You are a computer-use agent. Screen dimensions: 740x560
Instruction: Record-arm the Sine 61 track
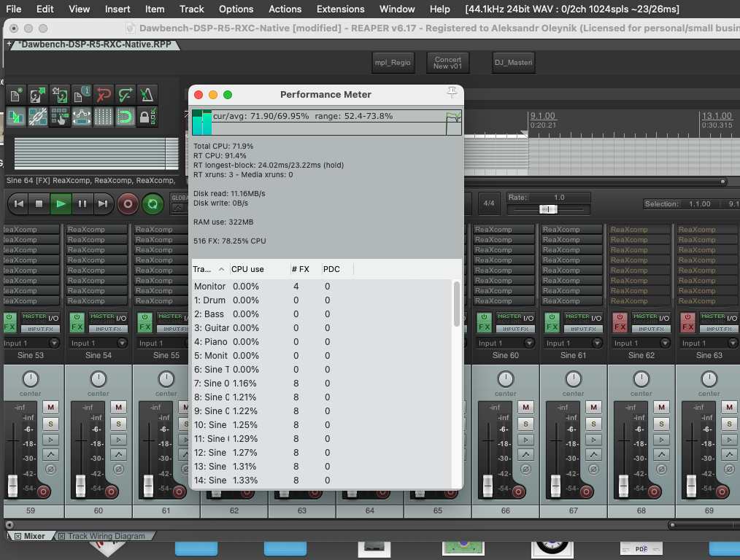pyautogui.click(x=586, y=492)
